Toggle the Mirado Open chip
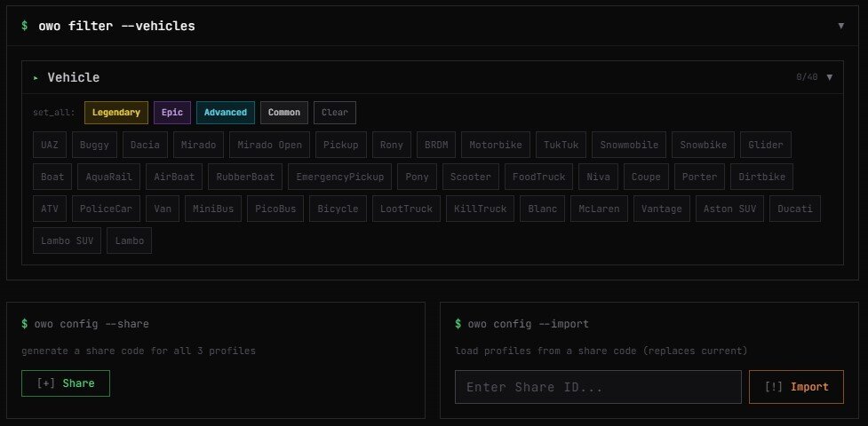The image size is (868, 426). click(269, 145)
